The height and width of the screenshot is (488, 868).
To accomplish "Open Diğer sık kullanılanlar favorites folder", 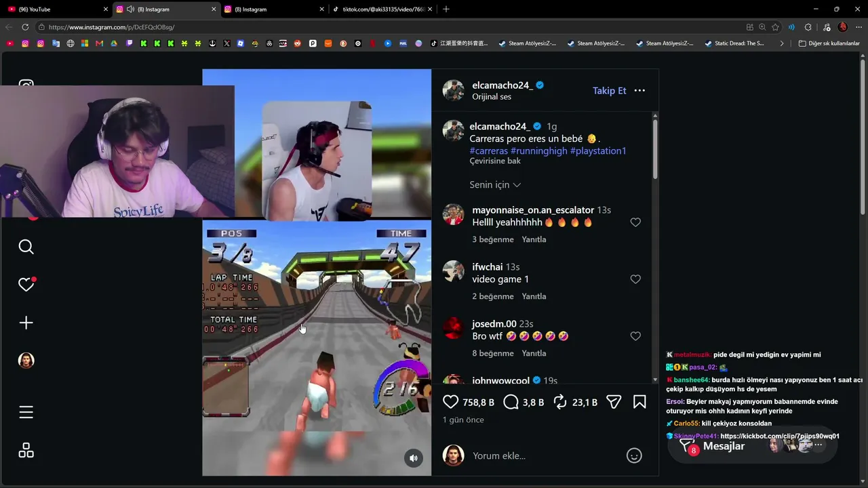I will tap(829, 43).
